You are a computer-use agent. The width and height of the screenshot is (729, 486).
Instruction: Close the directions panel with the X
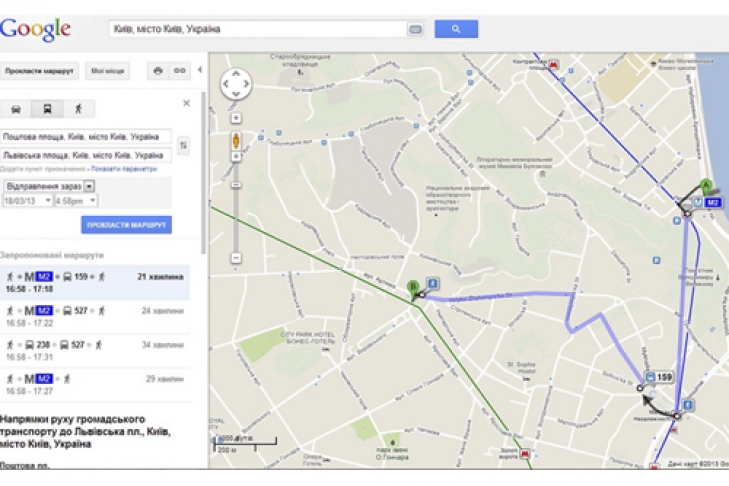coord(186,103)
